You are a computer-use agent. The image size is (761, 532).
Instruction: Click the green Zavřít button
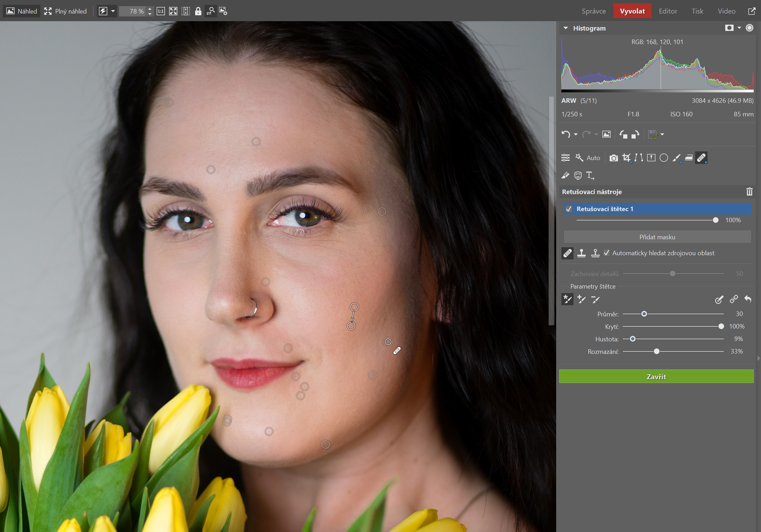656,377
